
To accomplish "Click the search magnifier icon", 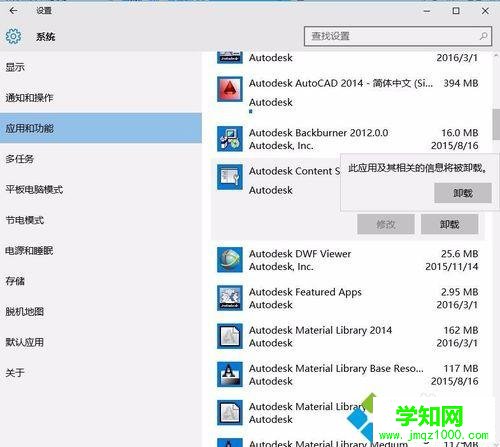I will tap(483, 36).
